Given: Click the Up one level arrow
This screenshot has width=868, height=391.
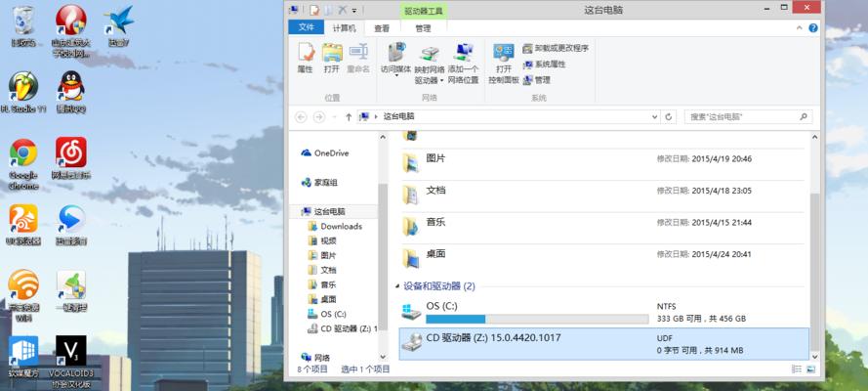Looking at the screenshot, I should [x=349, y=117].
